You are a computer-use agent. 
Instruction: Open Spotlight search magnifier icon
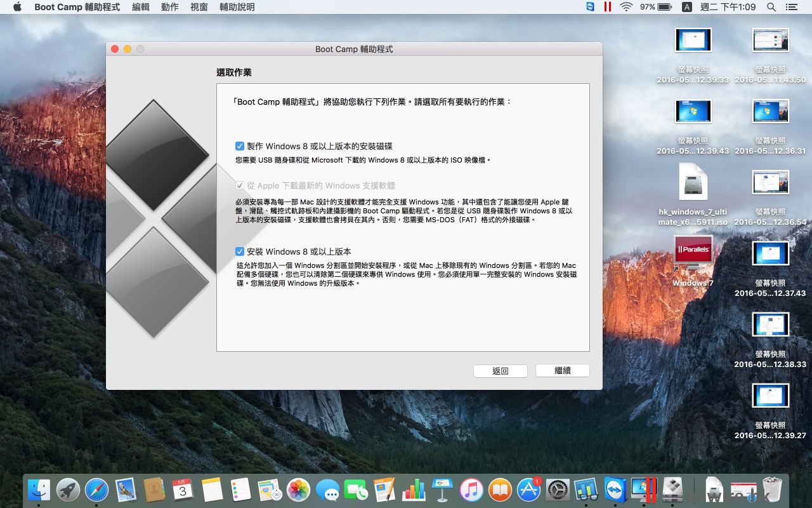coord(771,7)
